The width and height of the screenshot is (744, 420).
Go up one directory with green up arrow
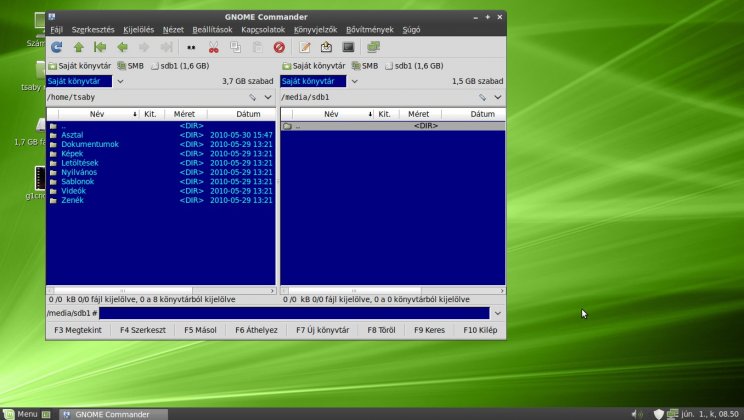[79, 47]
